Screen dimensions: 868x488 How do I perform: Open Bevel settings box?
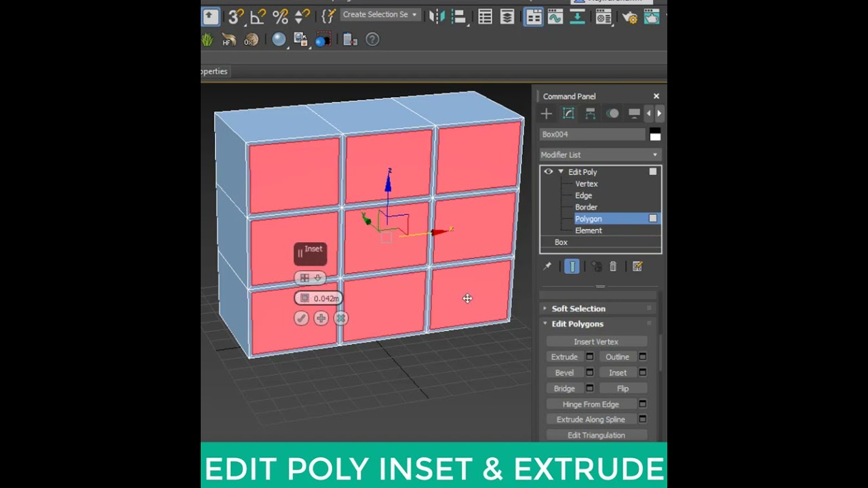coord(590,373)
